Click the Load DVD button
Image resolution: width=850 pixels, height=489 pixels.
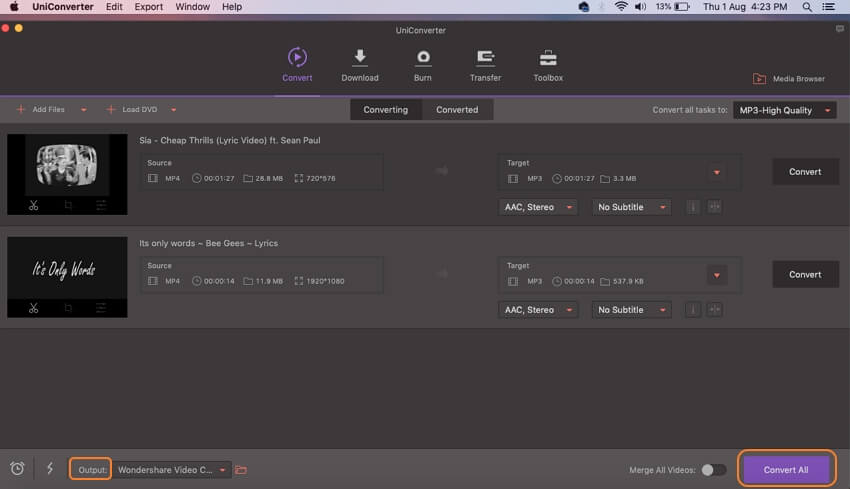pyautogui.click(x=132, y=110)
